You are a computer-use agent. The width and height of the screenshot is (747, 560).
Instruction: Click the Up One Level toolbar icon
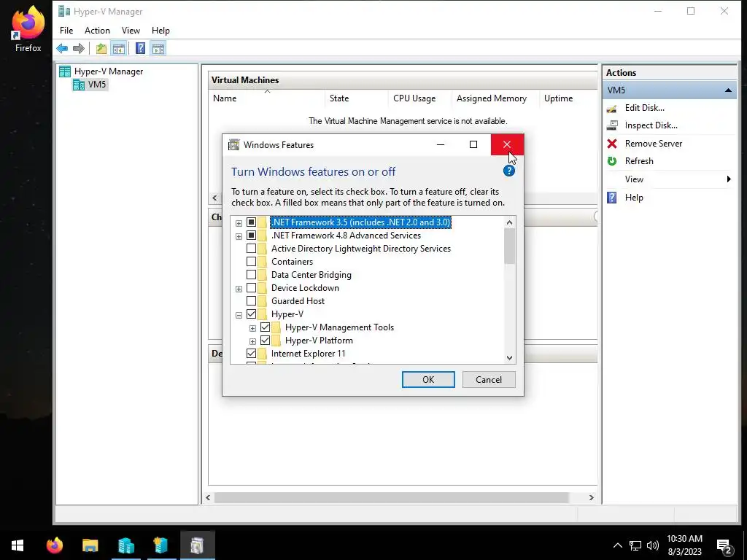click(x=101, y=48)
